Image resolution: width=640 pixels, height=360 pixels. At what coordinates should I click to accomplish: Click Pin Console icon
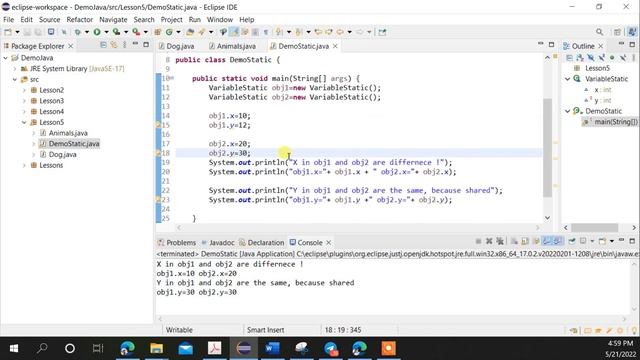(x=572, y=242)
